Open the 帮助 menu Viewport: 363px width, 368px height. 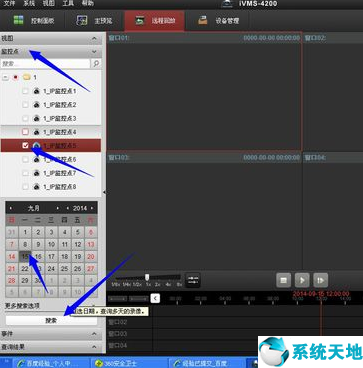point(88,4)
